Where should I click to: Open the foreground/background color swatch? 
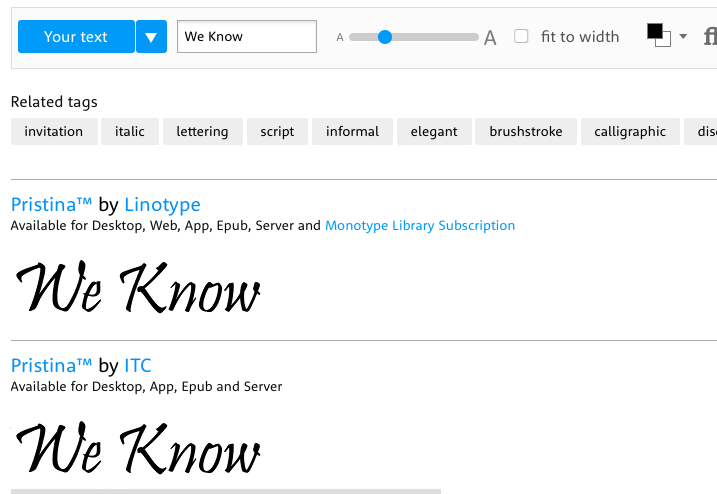point(659,35)
